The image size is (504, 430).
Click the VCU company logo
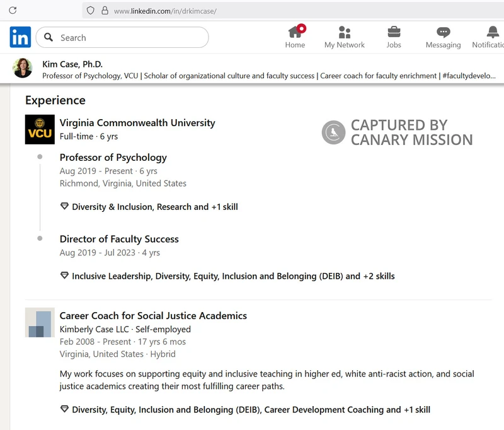(x=40, y=129)
